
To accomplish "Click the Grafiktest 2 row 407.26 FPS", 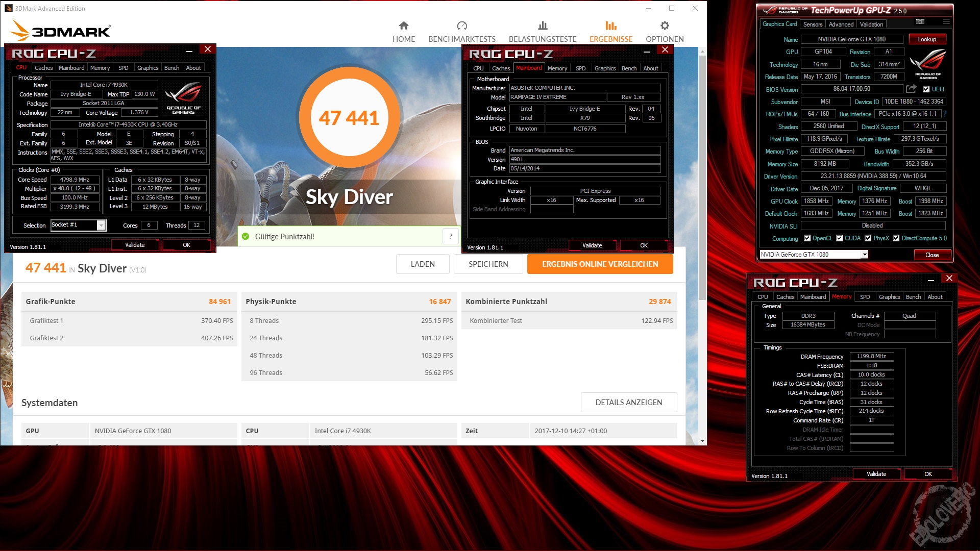I will (x=129, y=338).
